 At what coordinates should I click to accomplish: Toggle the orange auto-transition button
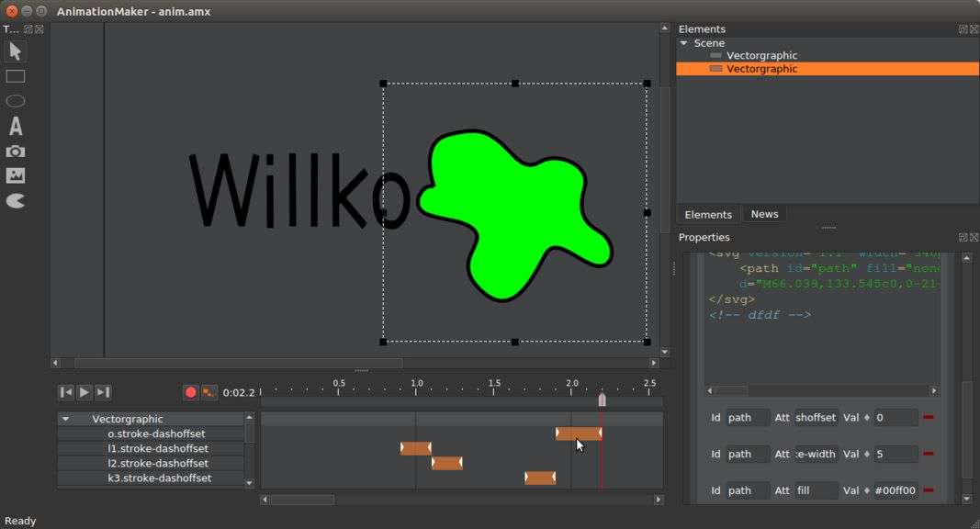tap(209, 392)
